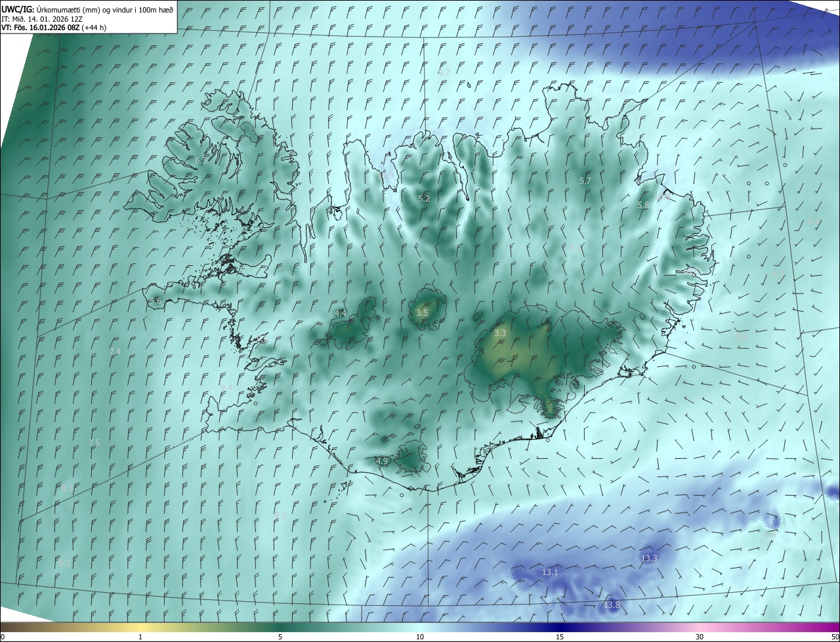Click the valid time line "VT: Fös. 16.01.2026 08Z"

(41, 28)
